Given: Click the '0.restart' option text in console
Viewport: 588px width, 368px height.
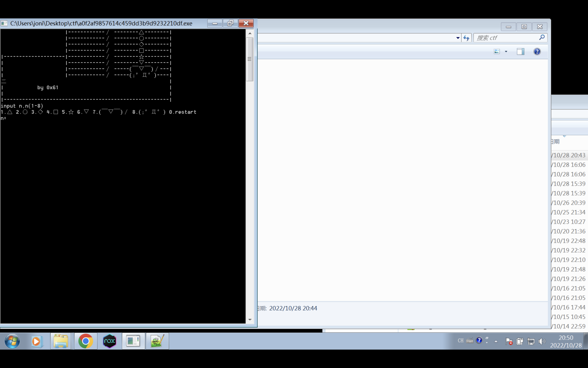Looking at the screenshot, I should 183,112.
